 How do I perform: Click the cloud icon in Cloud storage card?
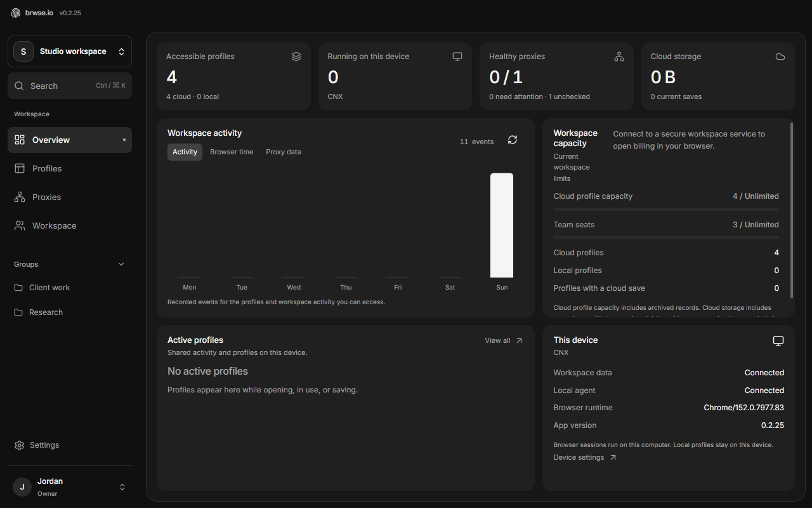click(x=780, y=57)
